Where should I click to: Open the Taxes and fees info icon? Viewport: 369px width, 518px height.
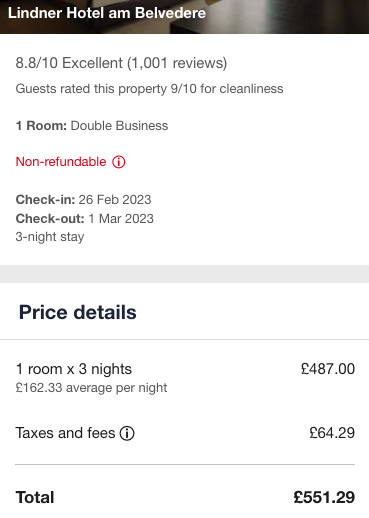point(127,433)
